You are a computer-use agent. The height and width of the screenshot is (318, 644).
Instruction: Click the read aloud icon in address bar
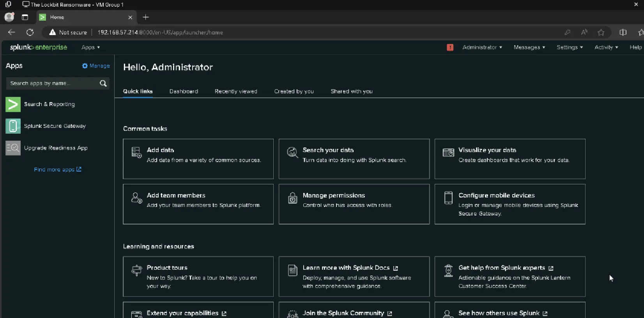[584, 32]
